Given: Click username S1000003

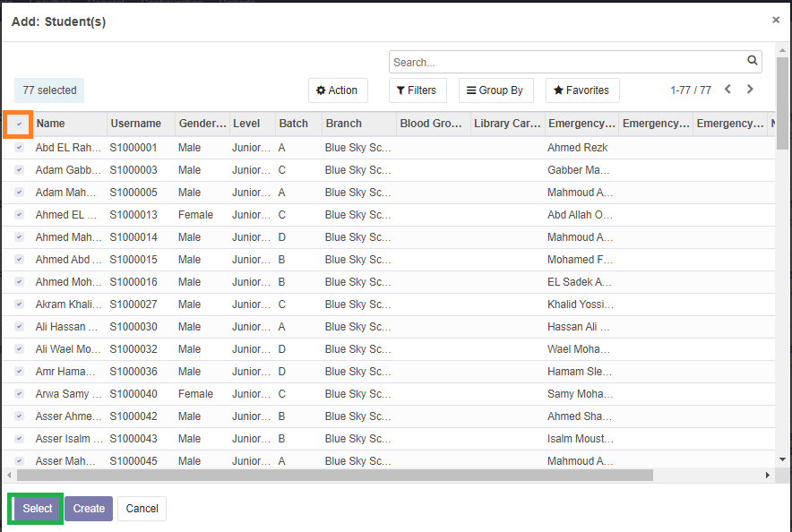Looking at the screenshot, I should (x=133, y=170).
